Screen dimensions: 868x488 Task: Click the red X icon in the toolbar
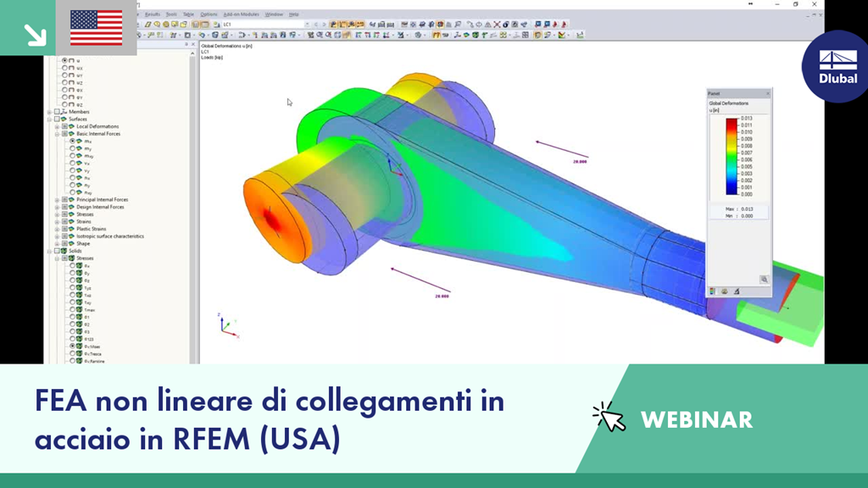pos(497,25)
